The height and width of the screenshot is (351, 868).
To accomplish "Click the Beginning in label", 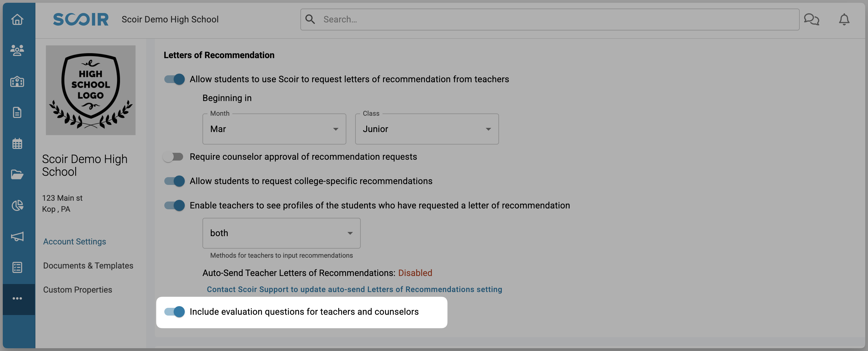I will pos(227,98).
